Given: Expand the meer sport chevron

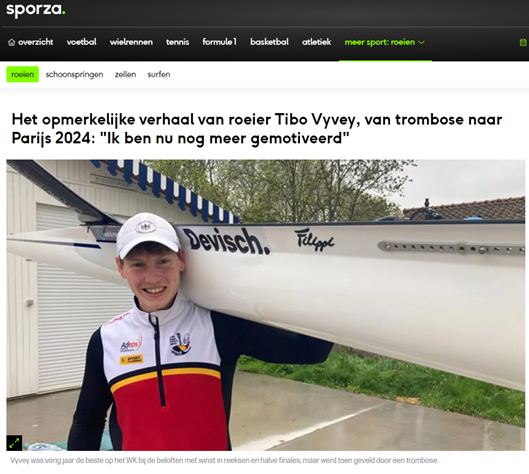Looking at the screenshot, I should pos(421,42).
